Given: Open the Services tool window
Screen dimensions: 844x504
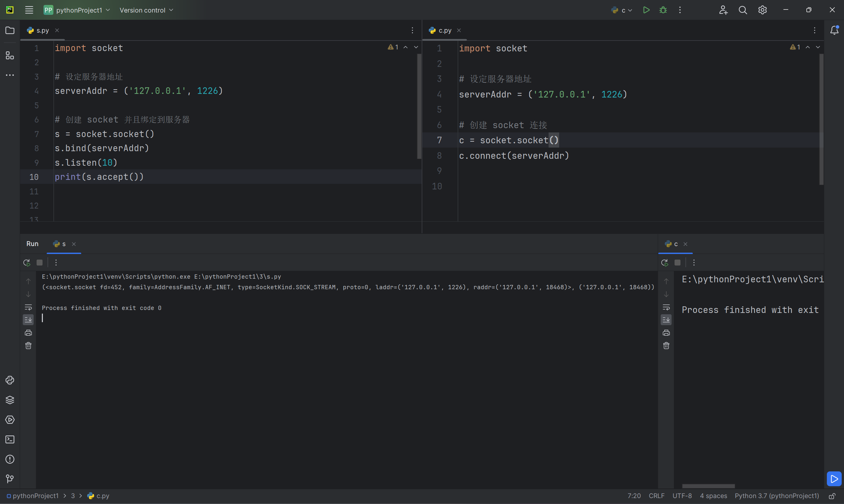Looking at the screenshot, I should [x=10, y=420].
